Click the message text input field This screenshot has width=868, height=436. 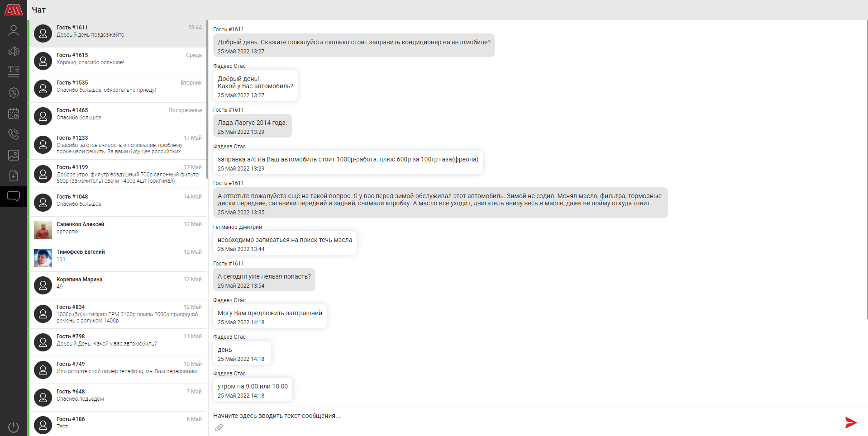(525, 416)
